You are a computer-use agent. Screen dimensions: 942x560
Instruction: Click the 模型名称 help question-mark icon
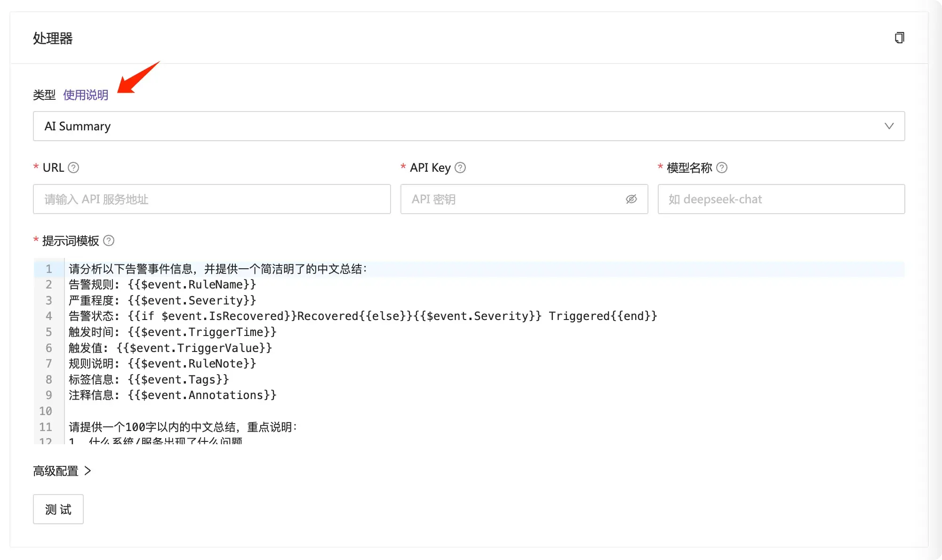pos(722,168)
